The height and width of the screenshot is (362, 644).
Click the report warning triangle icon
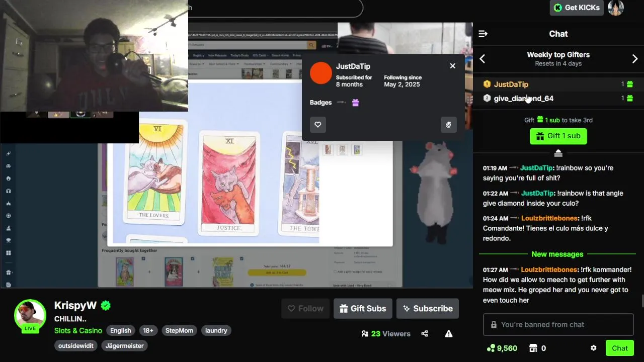(x=449, y=334)
